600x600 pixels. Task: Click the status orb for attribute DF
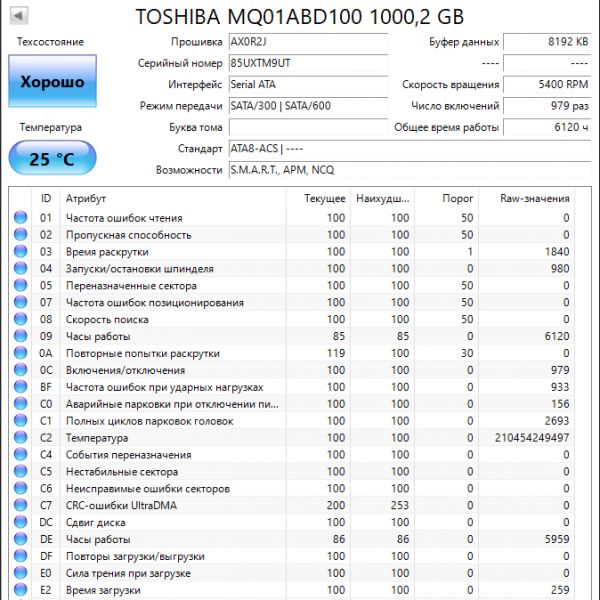[21, 556]
